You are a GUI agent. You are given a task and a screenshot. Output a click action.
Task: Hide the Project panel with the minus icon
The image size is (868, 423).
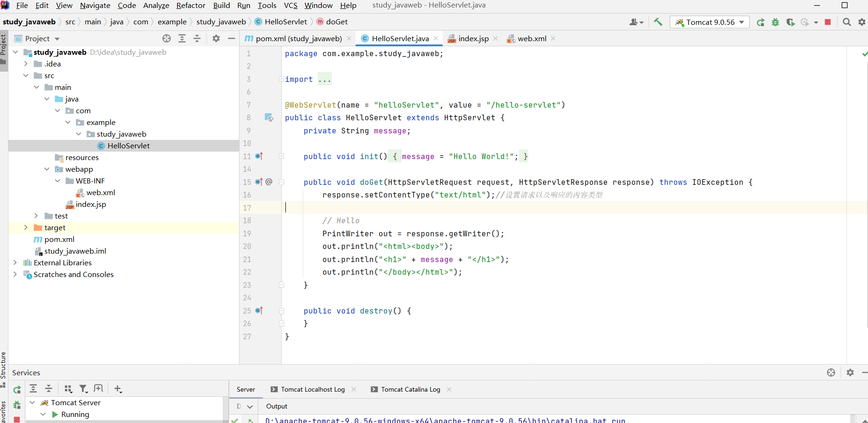pos(232,38)
